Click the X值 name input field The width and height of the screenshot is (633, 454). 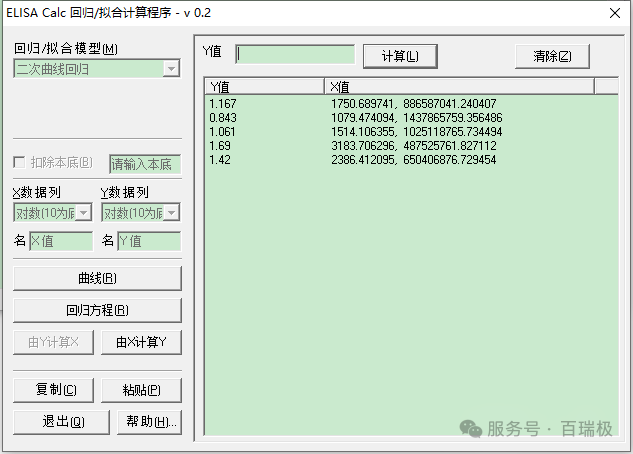61,241
